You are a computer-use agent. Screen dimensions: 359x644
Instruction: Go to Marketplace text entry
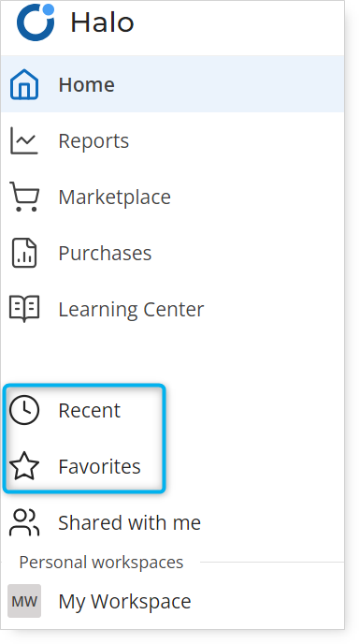pyautogui.click(x=114, y=197)
